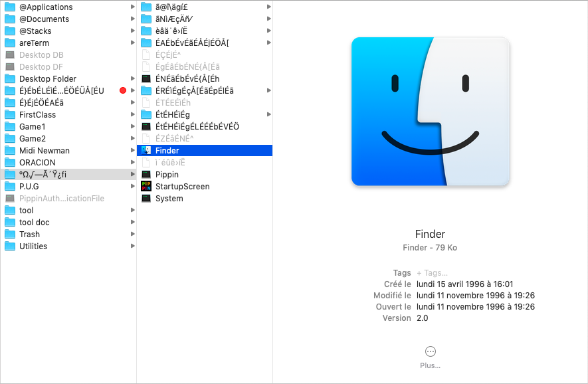Select the Game2 folder icon
The width and height of the screenshot is (588, 384).
click(10, 139)
